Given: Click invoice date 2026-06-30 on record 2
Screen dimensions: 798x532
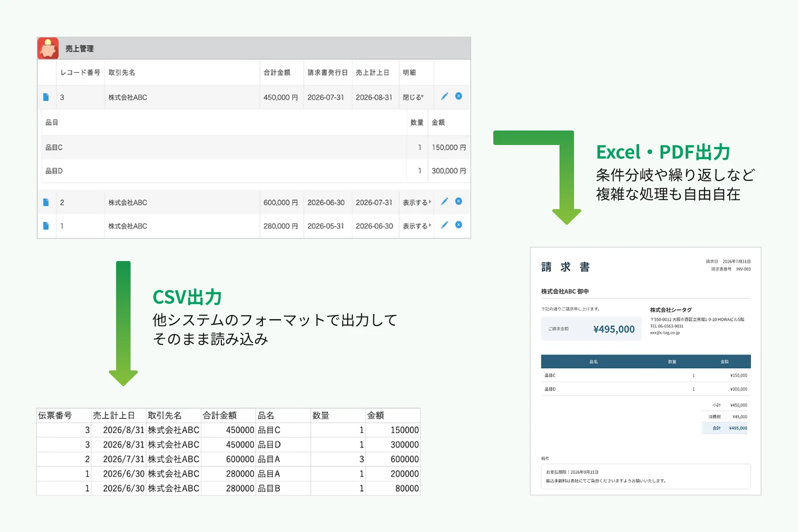Looking at the screenshot, I should [326, 203].
